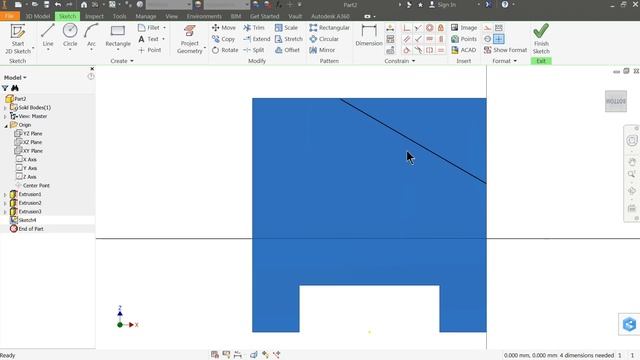
Task: Expand the Solid Bodies(1) node
Action: [5, 108]
